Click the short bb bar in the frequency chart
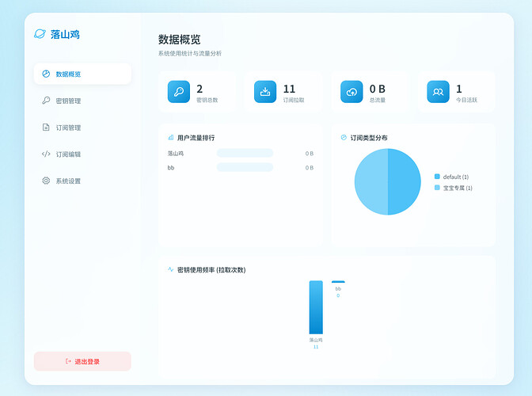Image resolution: width=532 pixels, height=396 pixels. 338,282
